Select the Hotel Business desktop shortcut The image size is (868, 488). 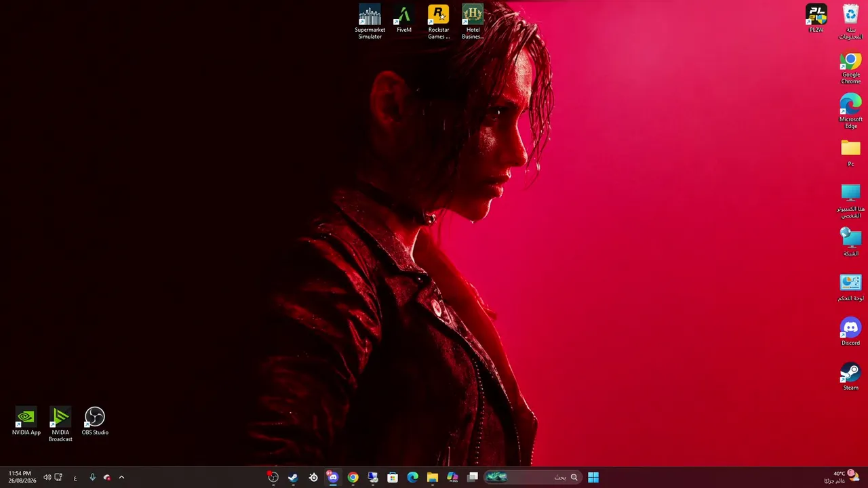coord(473,22)
